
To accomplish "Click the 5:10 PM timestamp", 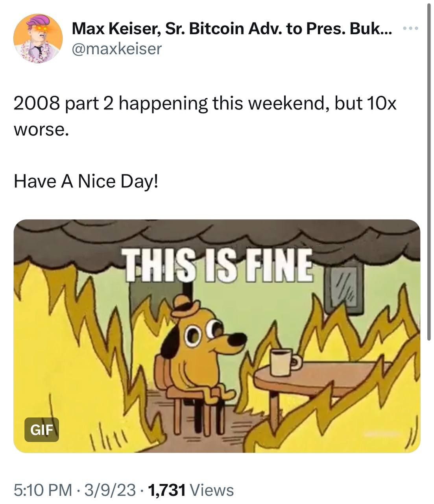I will [x=43, y=490].
